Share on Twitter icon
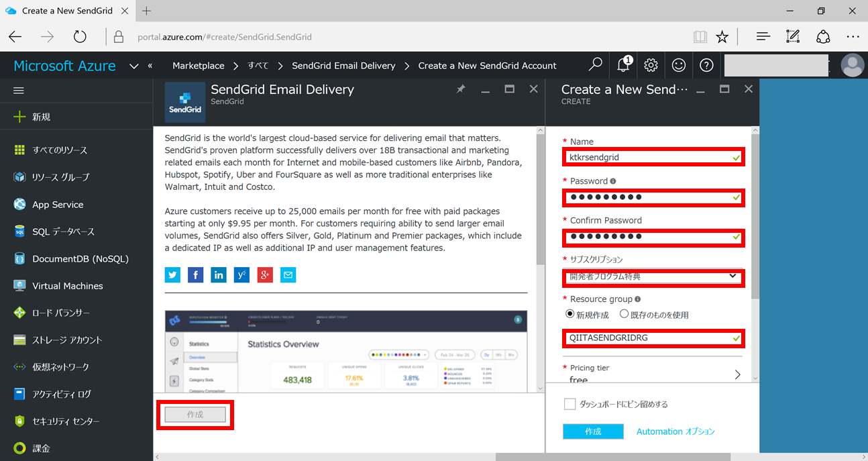The width and height of the screenshot is (868, 461). [172, 274]
